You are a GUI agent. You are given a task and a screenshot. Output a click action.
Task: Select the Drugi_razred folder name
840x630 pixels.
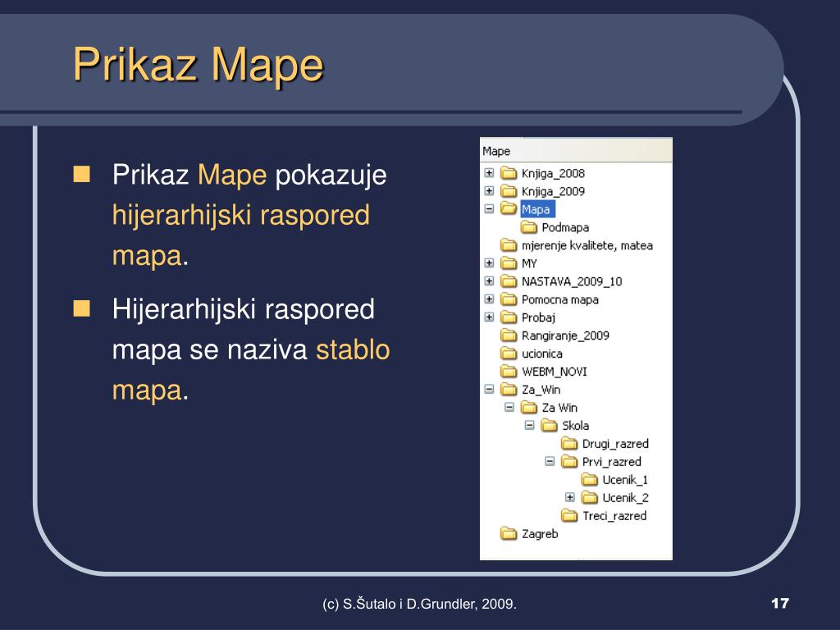(x=615, y=444)
